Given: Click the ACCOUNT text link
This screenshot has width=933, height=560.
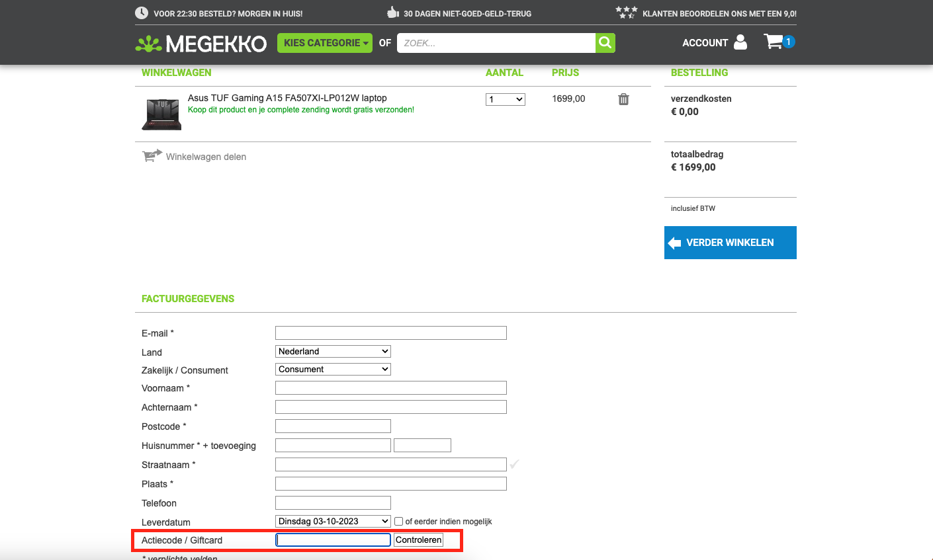Looking at the screenshot, I should click(x=705, y=43).
